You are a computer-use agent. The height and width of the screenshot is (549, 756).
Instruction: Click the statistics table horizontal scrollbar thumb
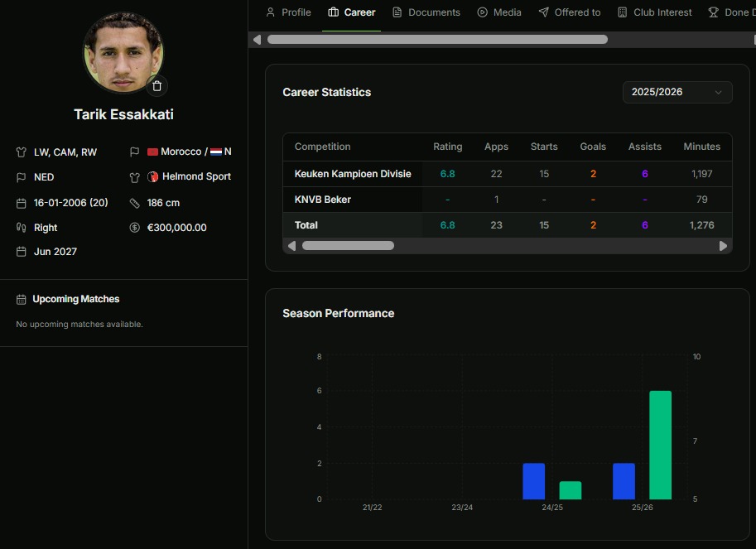348,246
